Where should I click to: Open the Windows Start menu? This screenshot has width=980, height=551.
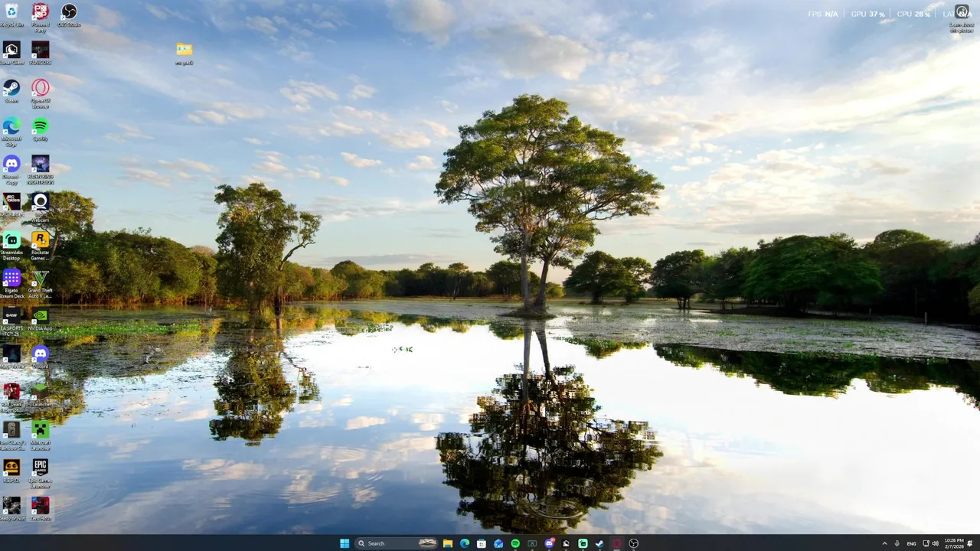click(345, 543)
